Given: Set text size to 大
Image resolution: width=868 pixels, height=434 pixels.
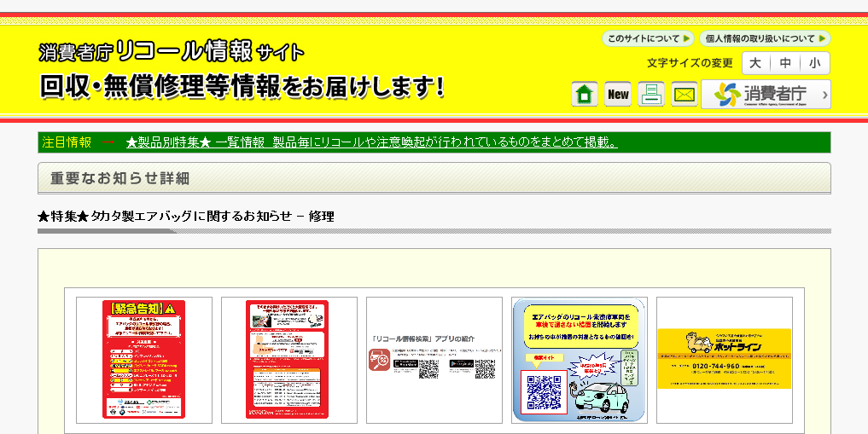Looking at the screenshot, I should coord(755,63).
